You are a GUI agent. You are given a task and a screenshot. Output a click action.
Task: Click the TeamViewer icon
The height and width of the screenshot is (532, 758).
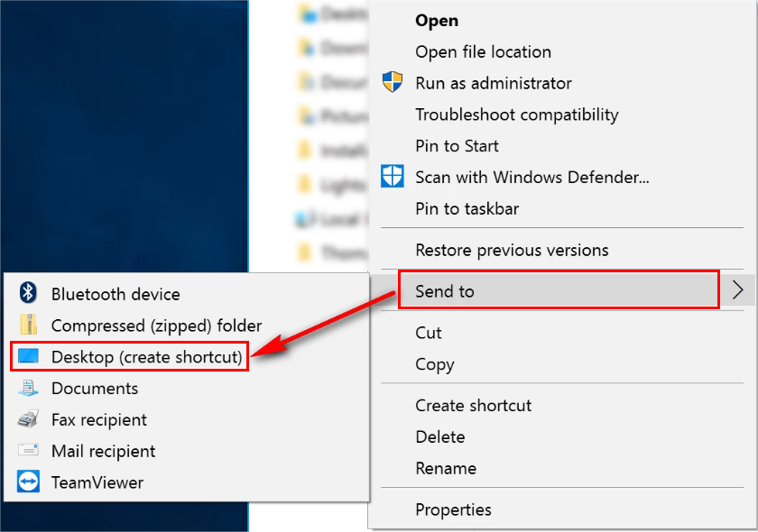coord(28,482)
